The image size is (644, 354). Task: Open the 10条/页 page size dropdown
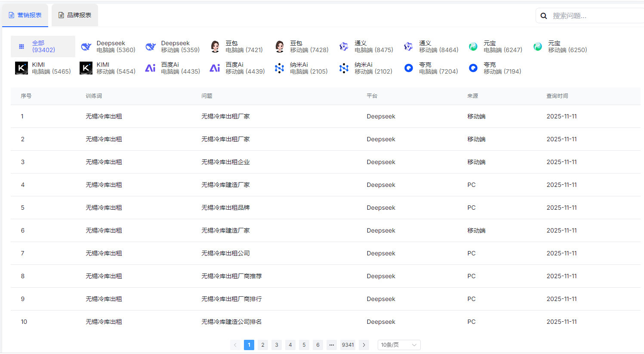[x=398, y=345]
